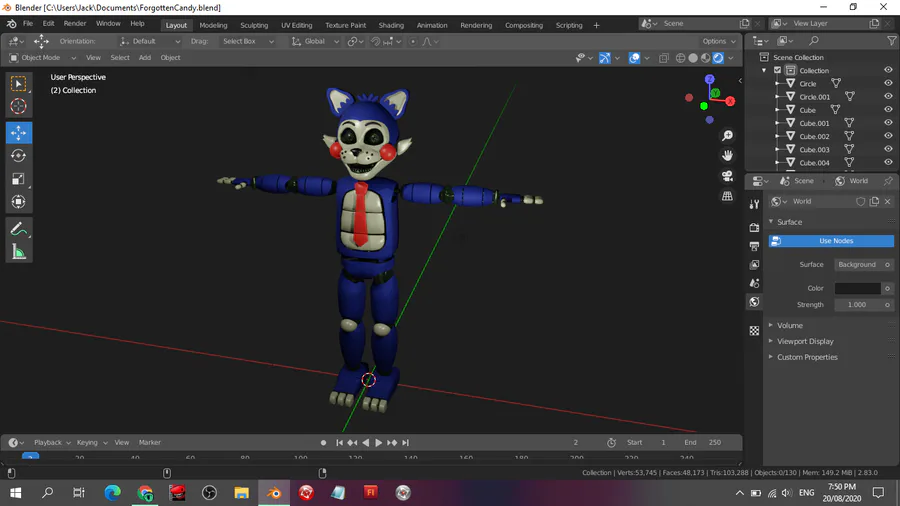
Task: Select the Scale tool
Action: coord(18,179)
